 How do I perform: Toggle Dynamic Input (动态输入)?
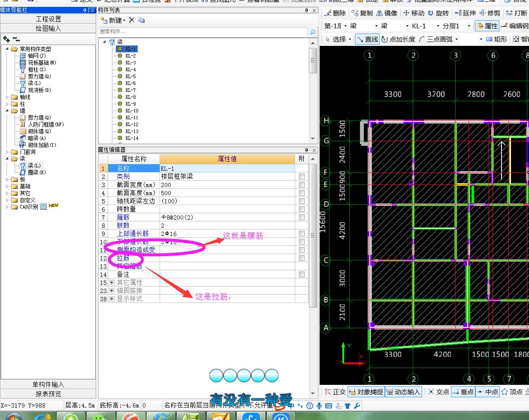point(403,392)
